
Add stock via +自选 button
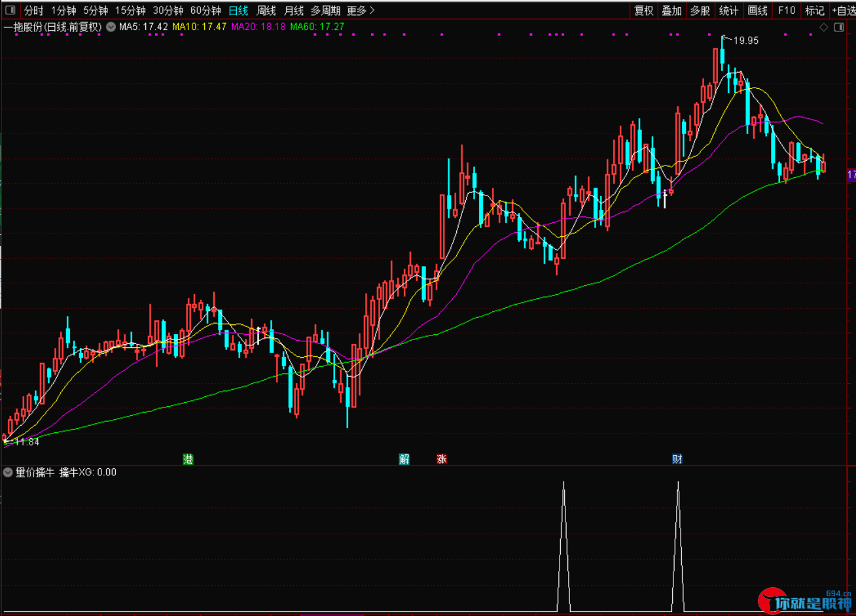click(844, 10)
